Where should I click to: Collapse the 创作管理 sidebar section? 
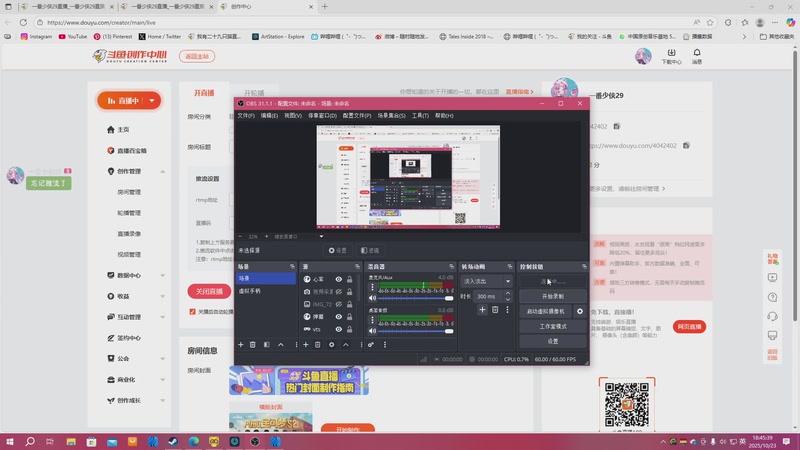163,171
